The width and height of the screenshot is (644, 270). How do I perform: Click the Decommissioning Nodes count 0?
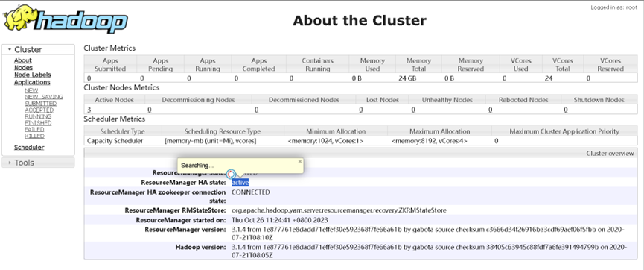pos(150,110)
